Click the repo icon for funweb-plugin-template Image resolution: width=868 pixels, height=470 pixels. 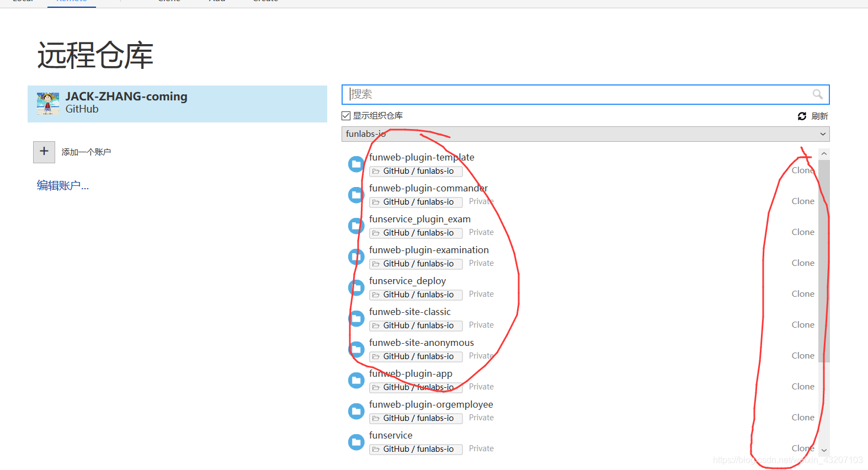pos(356,164)
